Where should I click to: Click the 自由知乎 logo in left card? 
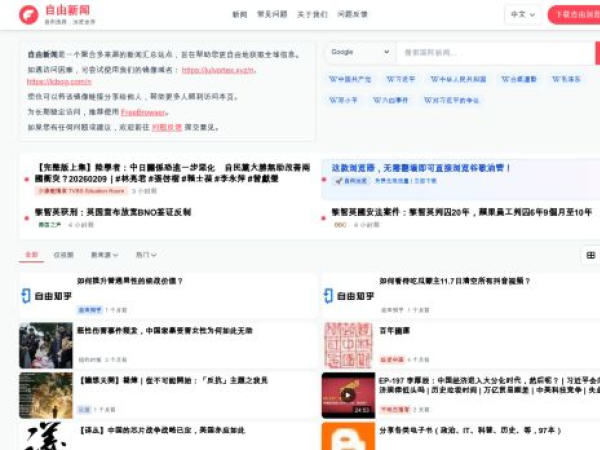45,296
